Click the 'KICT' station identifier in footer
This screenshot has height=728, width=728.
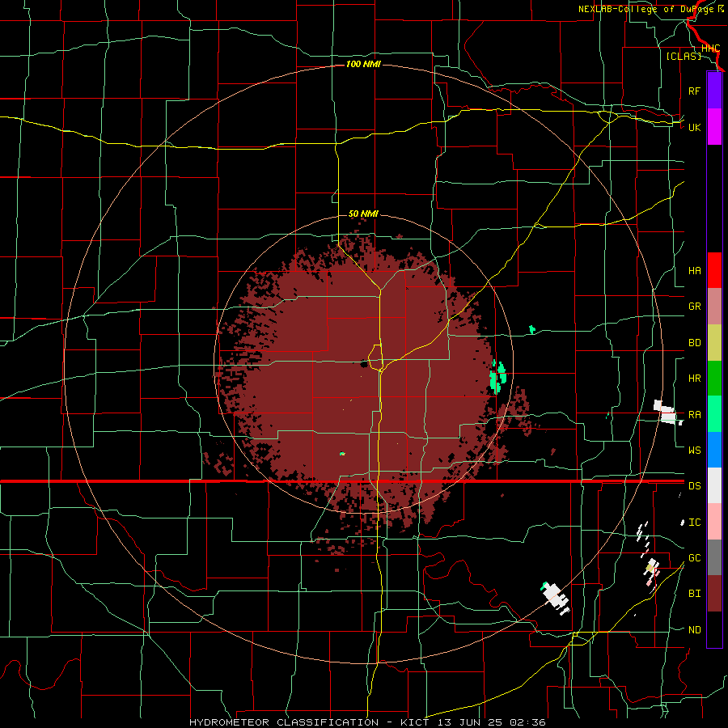413,722
